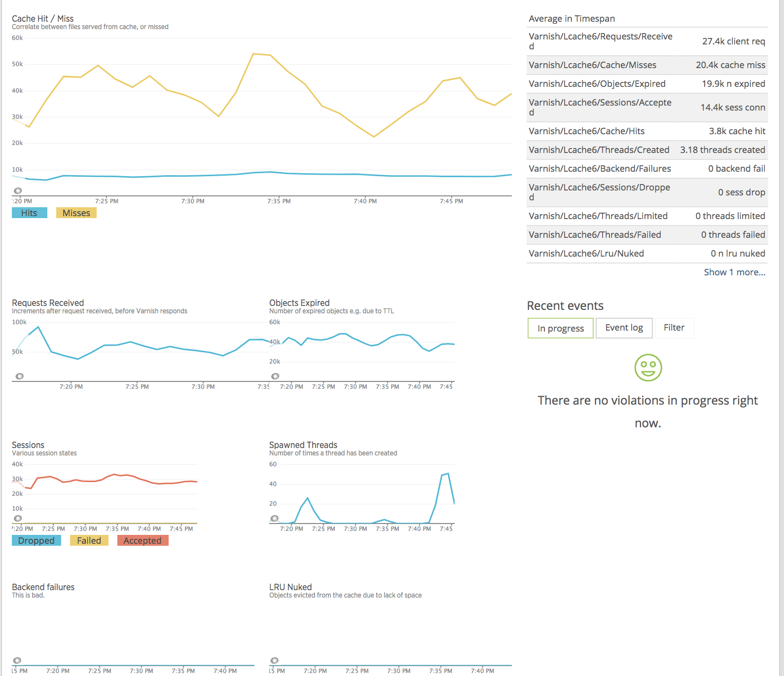This screenshot has width=784, height=676.
Task: Click the Recent events heading
Action: [565, 306]
